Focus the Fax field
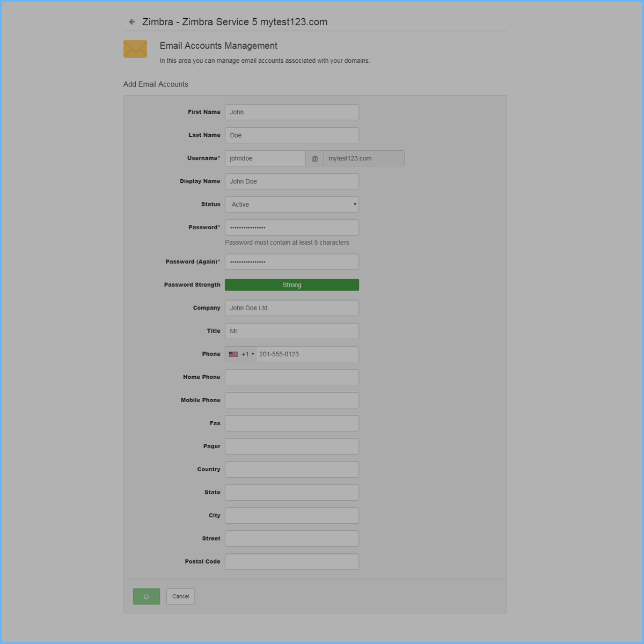Screen dimensions: 644x644 tap(292, 423)
